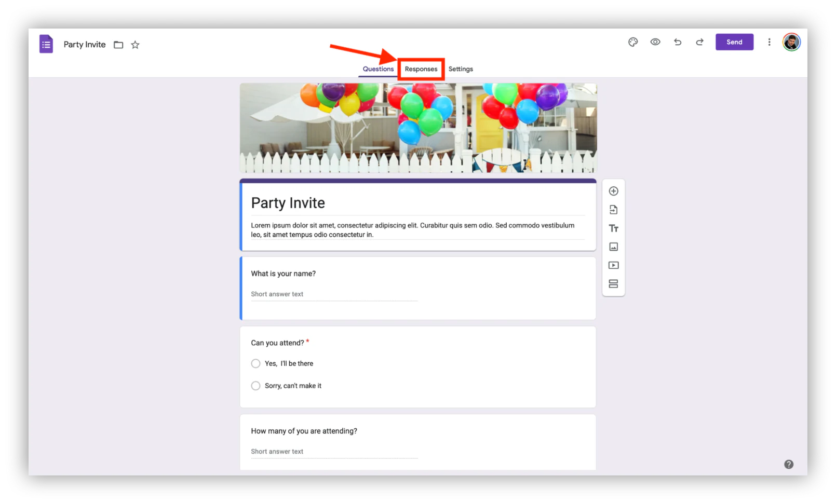Move form to folder icon
Image resolution: width=836 pixels, height=504 pixels.
[x=118, y=45]
